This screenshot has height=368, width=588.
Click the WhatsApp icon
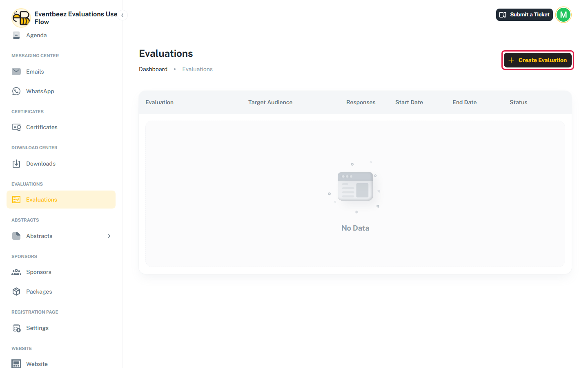16,91
